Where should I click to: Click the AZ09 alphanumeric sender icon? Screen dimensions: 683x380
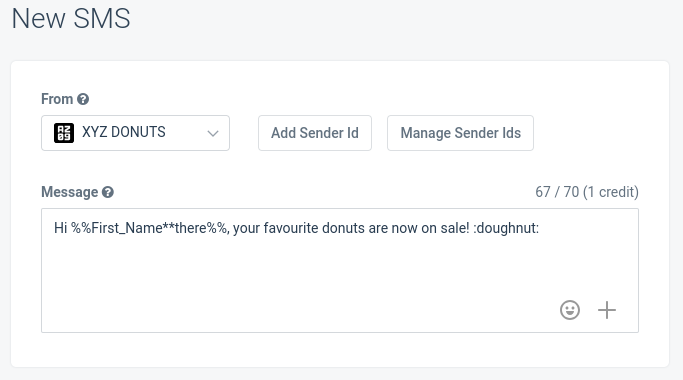[x=64, y=132]
